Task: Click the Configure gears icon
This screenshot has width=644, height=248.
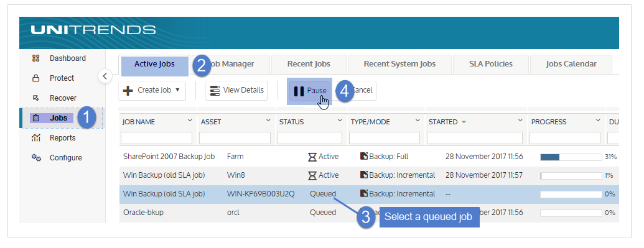Action: point(36,158)
